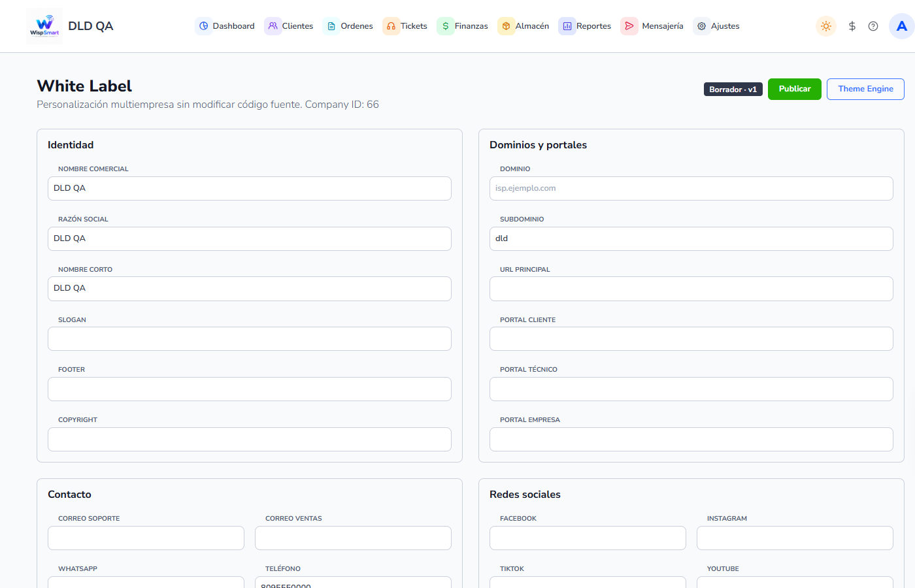The height and width of the screenshot is (588, 915).
Task: Focus the Nombre Comercial input field
Action: coord(250,188)
